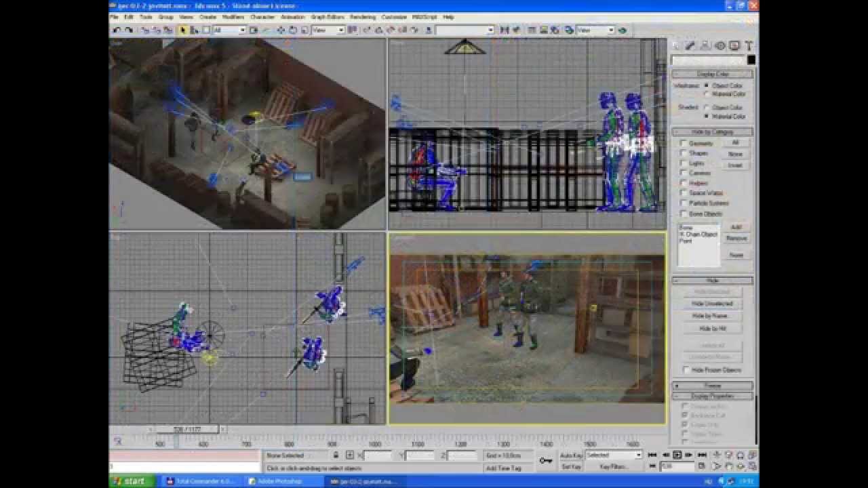Open the named selection sets dropdown
Image resolution: width=868 pixels, height=488 pixels.
point(465,30)
